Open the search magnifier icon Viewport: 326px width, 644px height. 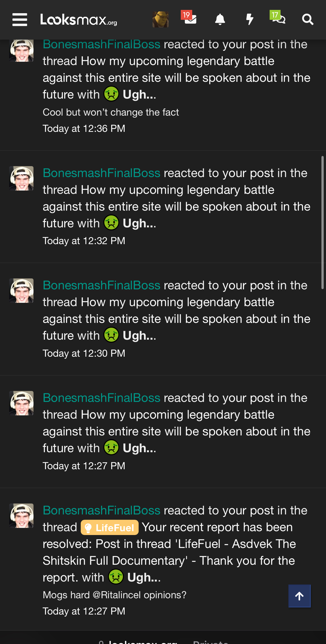[308, 20]
